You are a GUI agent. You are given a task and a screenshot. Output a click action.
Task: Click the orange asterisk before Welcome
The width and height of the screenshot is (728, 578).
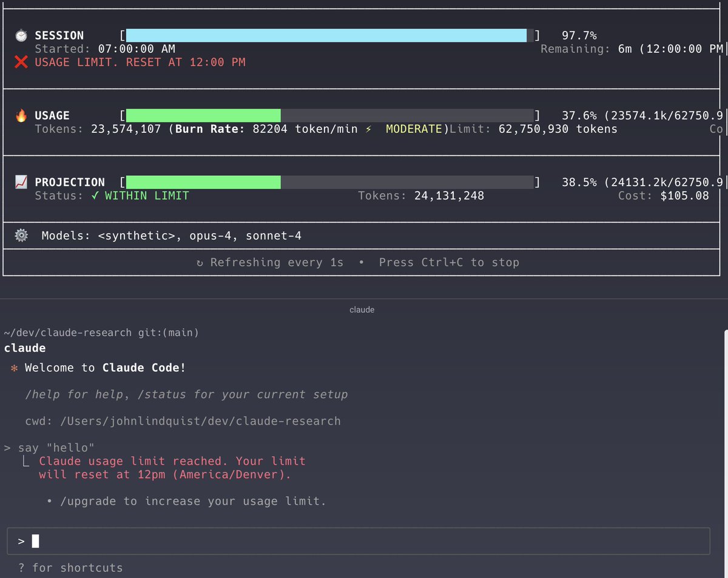click(15, 368)
